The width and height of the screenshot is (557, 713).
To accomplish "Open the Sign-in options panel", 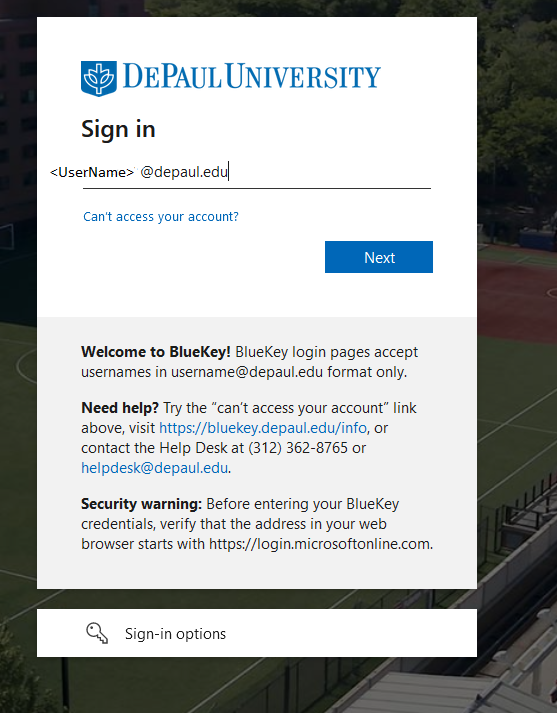I will [x=257, y=633].
